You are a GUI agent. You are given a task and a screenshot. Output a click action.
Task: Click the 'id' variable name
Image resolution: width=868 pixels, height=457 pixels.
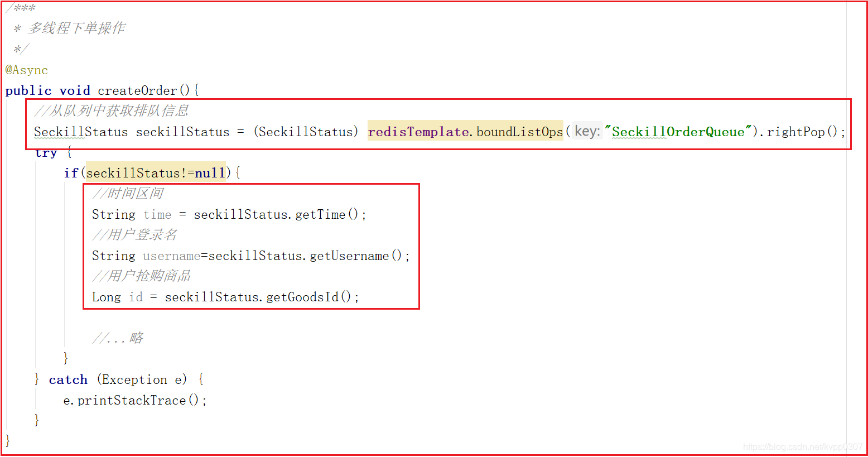(136, 297)
